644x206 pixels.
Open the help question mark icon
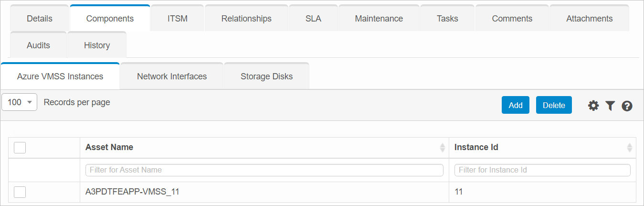627,106
